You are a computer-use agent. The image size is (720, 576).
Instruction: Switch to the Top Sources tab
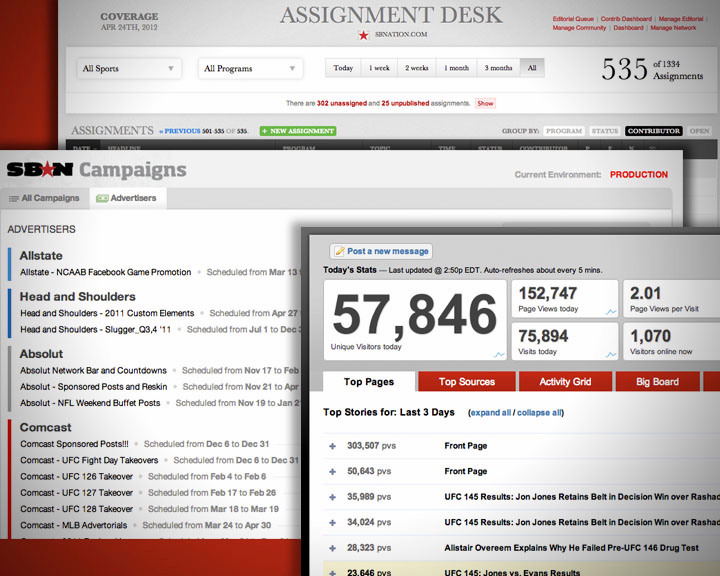coord(467,382)
